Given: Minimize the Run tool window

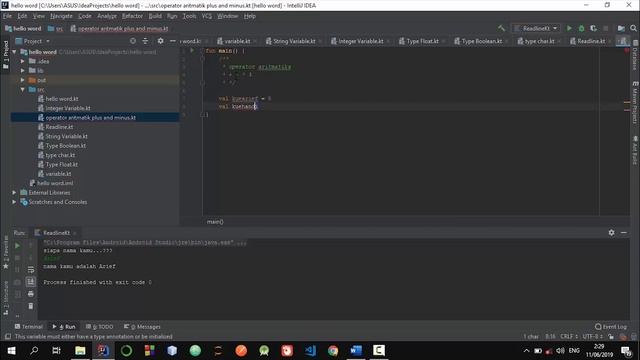Looking at the screenshot, I should coord(624,232).
